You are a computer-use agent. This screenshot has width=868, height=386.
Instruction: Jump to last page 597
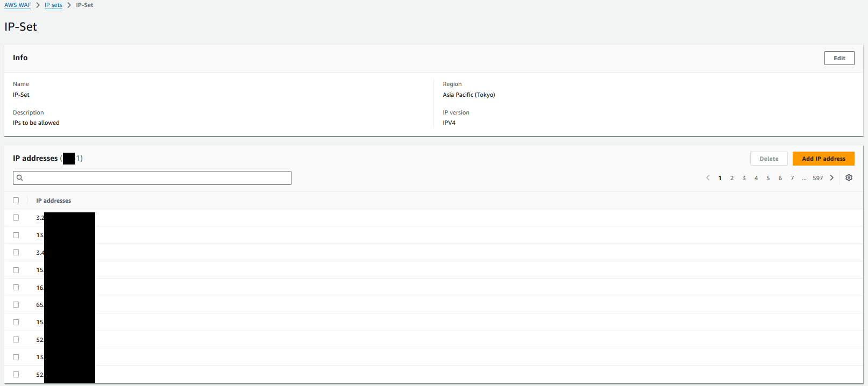coord(817,178)
